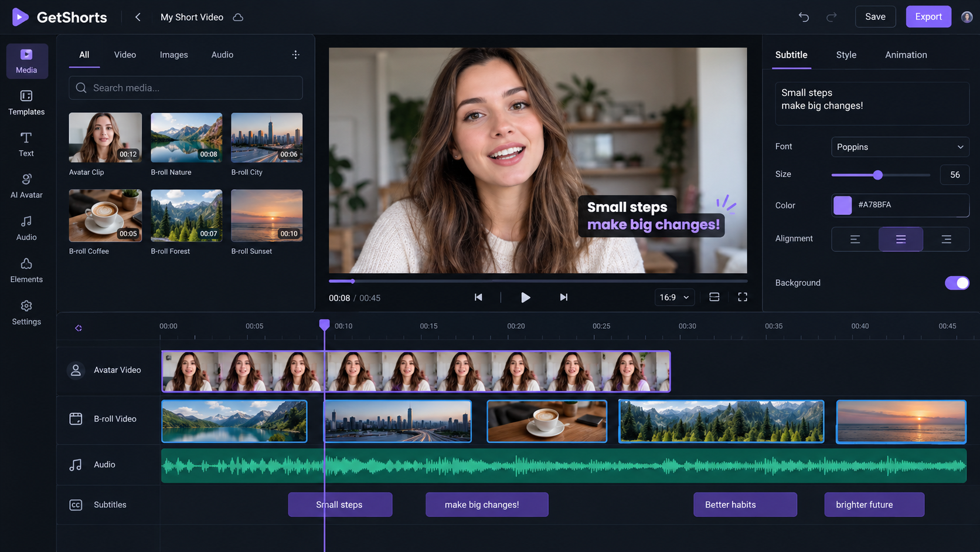
Task: Click the Search media input field
Action: coord(186,88)
